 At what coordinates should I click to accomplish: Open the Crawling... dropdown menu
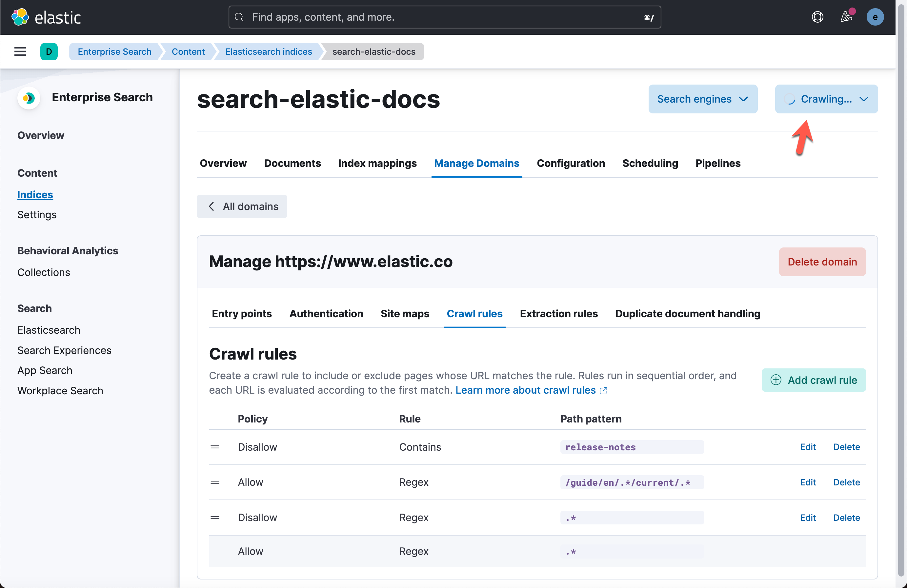click(x=826, y=99)
